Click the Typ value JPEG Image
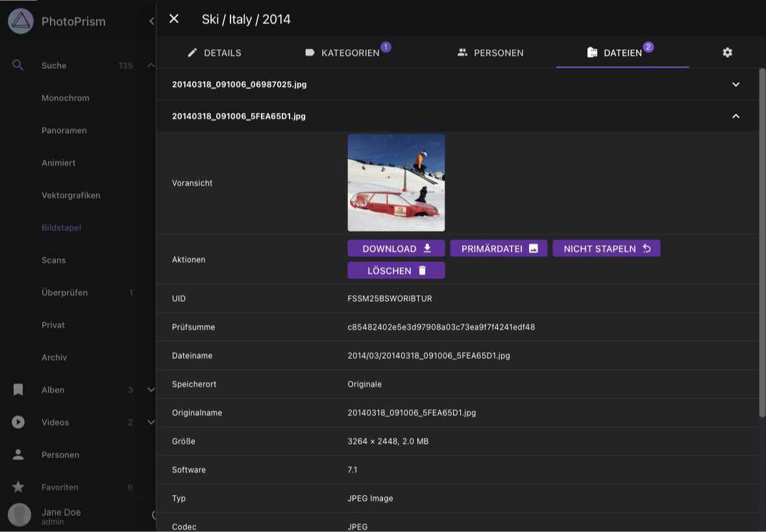Image resolution: width=766 pixels, height=532 pixels. [x=370, y=498]
